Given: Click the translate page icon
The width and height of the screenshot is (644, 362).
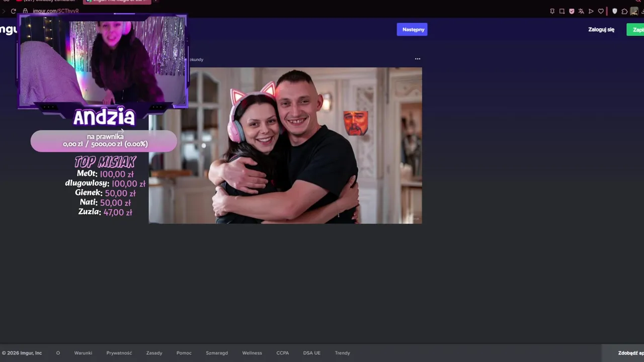Looking at the screenshot, I should point(581,11).
